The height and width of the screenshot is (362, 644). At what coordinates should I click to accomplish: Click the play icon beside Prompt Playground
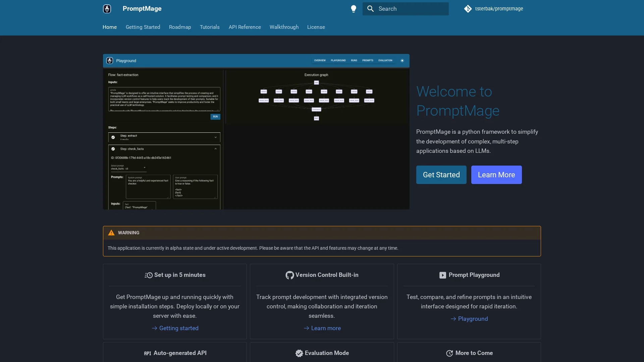click(x=443, y=275)
